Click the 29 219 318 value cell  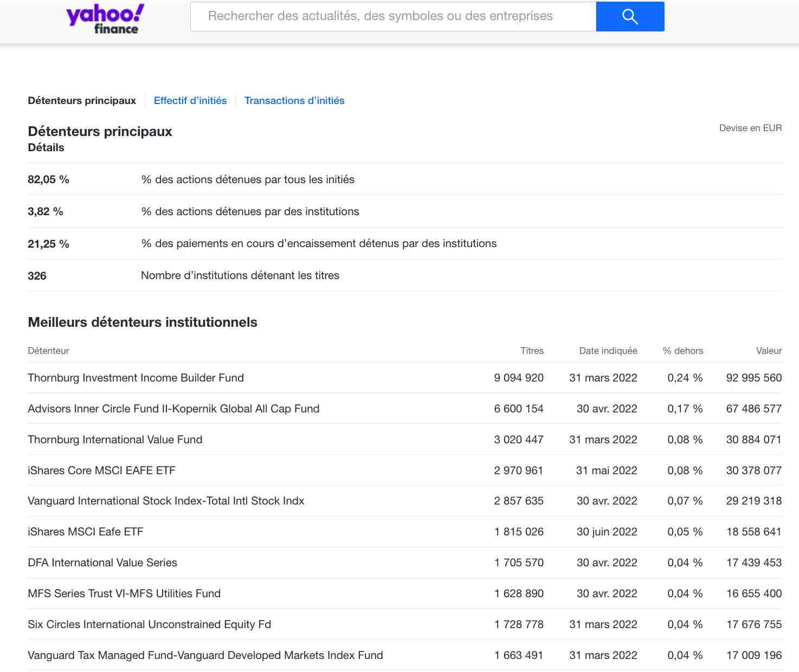click(x=754, y=501)
